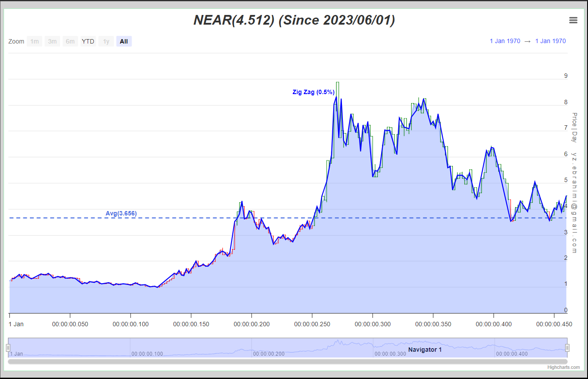This screenshot has height=379, width=588.
Task: Click the Zoom label
Action: (16, 41)
